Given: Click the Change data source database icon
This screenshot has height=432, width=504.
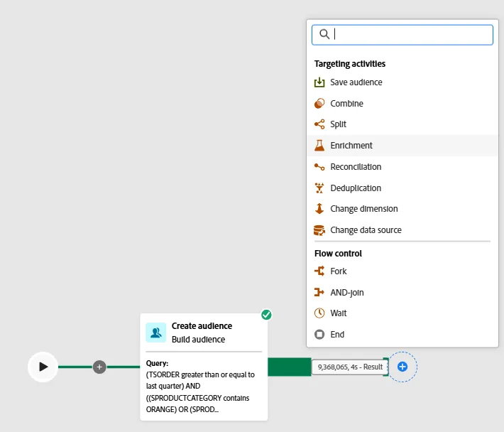Looking at the screenshot, I should 319,230.
